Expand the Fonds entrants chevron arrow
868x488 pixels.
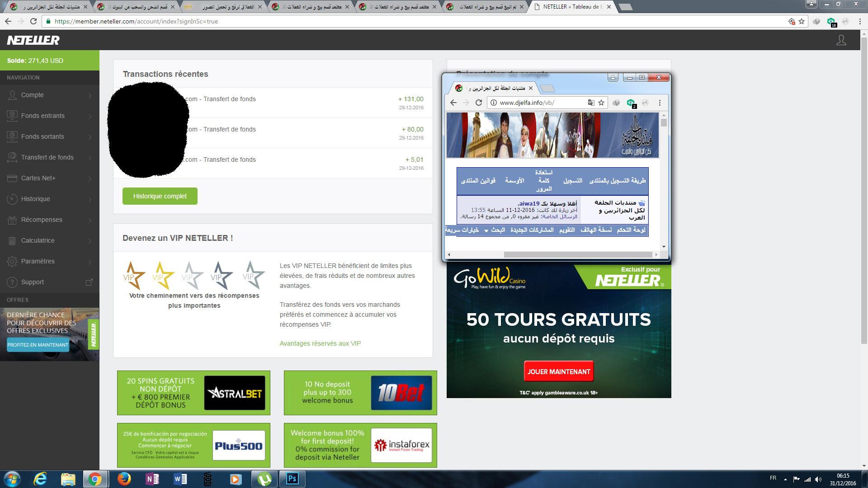pyautogui.click(x=90, y=116)
